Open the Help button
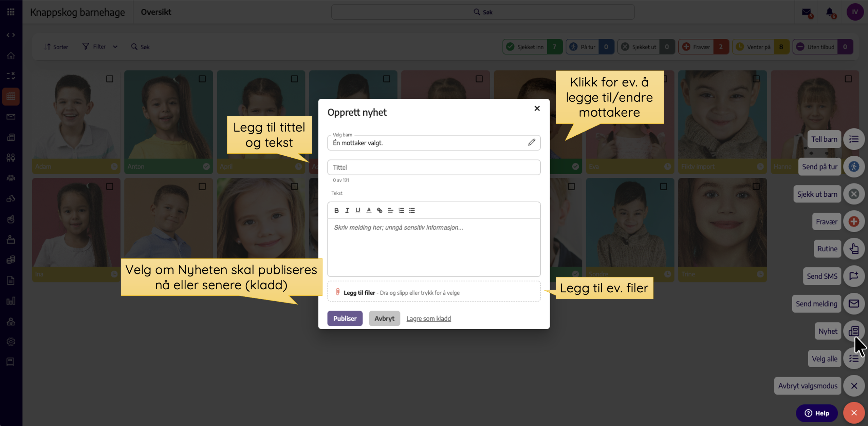The width and height of the screenshot is (868, 426). 817,413
